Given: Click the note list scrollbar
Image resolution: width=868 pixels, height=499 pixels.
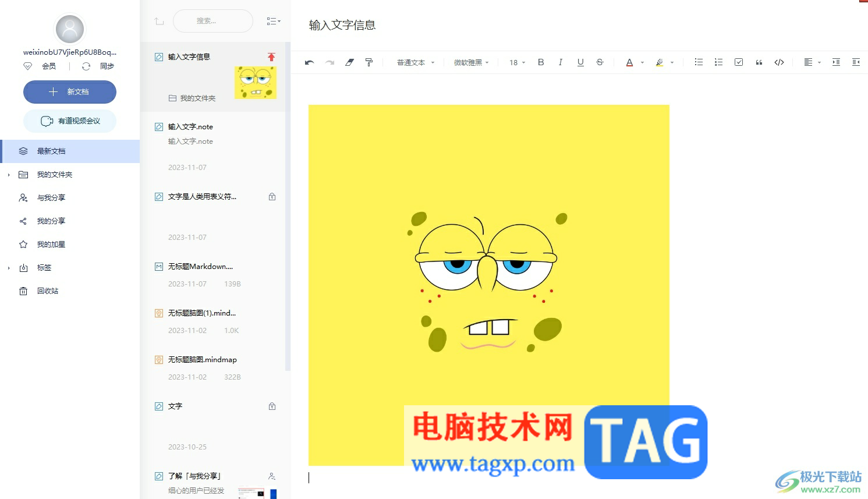Looking at the screenshot, I should pyautogui.click(x=288, y=206).
